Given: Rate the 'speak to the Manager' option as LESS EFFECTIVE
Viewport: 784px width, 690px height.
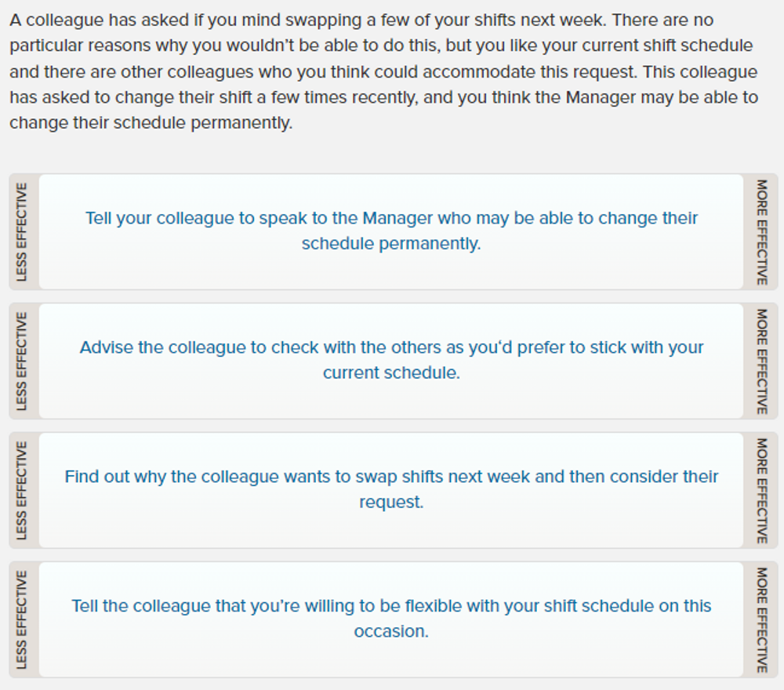Looking at the screenshot, I should tap(24, 231).
